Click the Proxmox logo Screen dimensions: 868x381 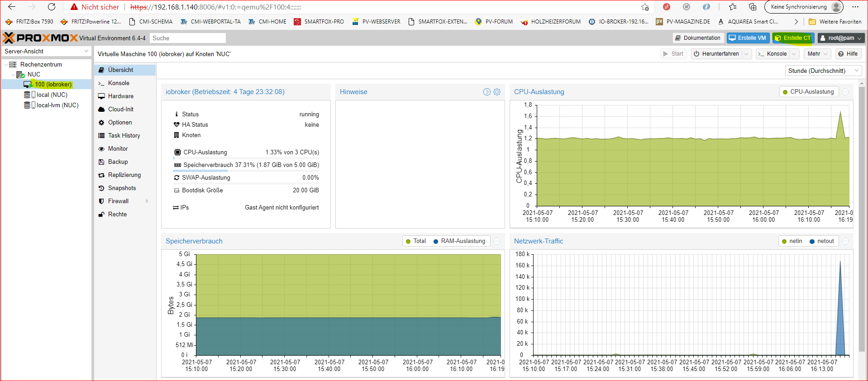40,38
